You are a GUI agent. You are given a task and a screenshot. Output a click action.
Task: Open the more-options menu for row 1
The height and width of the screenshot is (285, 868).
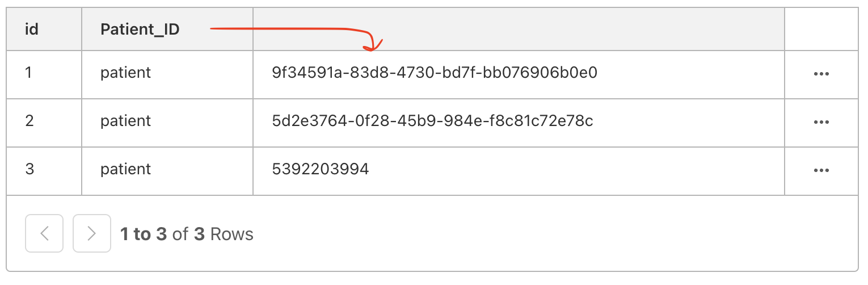pos(821,74)
